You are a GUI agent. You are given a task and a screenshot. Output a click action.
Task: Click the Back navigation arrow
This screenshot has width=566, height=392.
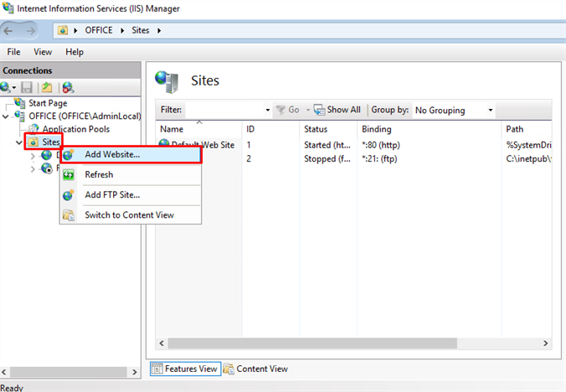(x=8, y=31)
